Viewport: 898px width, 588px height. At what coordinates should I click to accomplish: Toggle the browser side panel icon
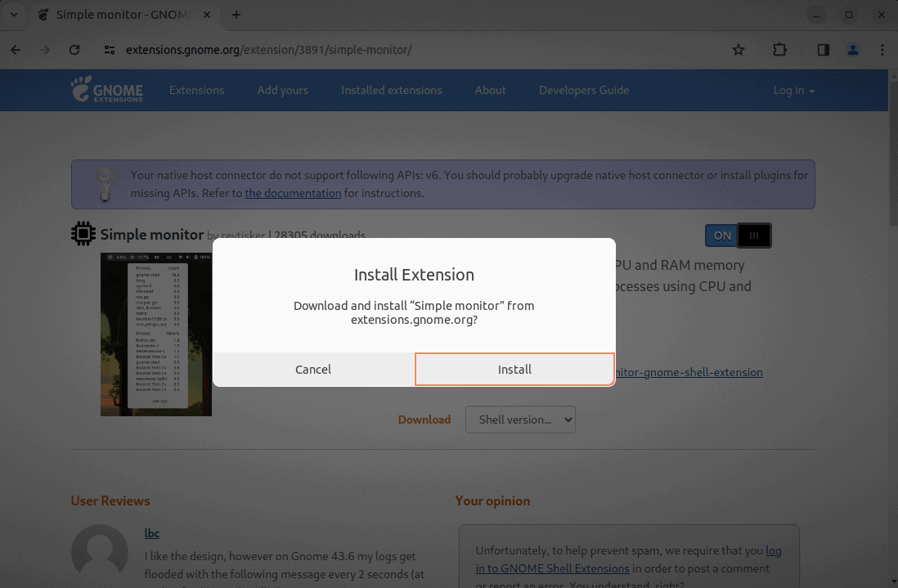(823, 50)
